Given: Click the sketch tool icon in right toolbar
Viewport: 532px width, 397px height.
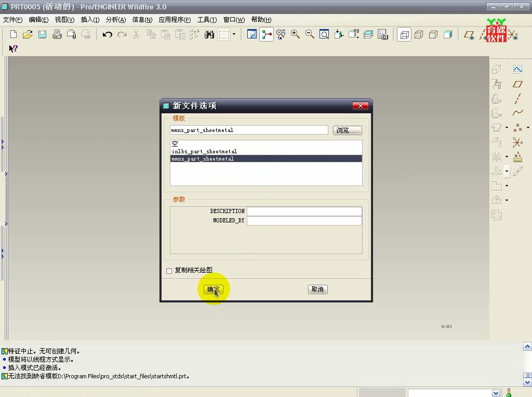Looking at the screenshot, I should click(517, 70).
